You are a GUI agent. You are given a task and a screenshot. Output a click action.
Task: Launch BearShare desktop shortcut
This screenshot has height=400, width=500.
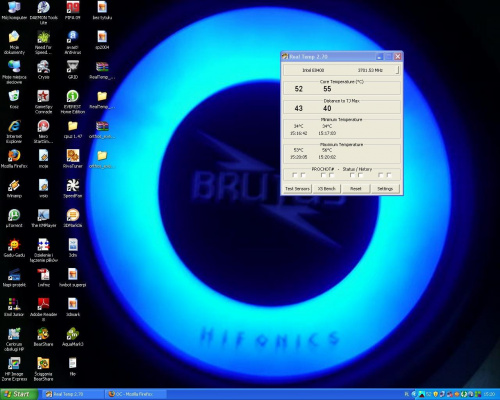click(43, 337)
